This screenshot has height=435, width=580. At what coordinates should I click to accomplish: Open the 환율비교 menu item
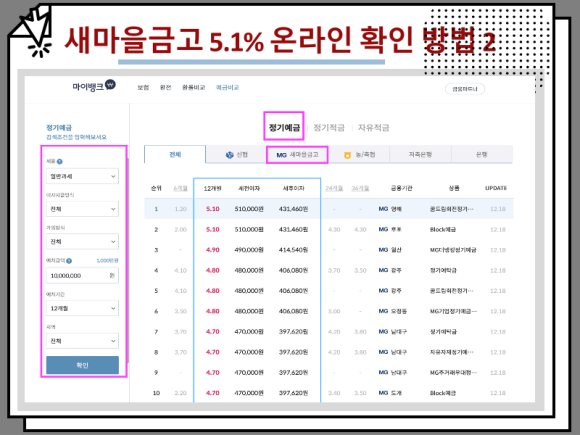pos(193,88)
